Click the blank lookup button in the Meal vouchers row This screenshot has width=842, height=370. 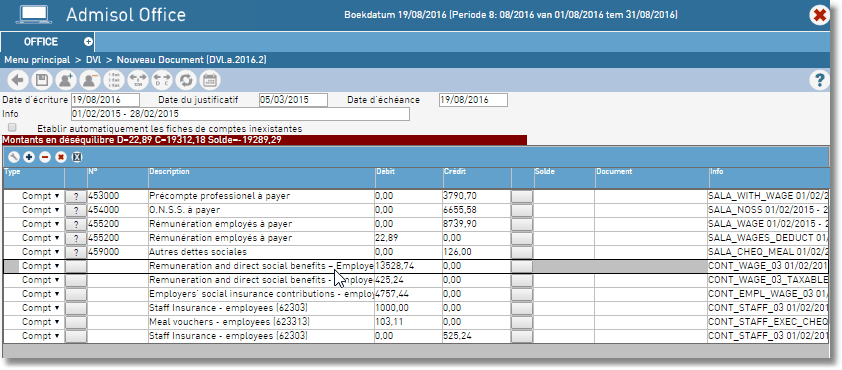pyautogui.click(x=76, y=322)
